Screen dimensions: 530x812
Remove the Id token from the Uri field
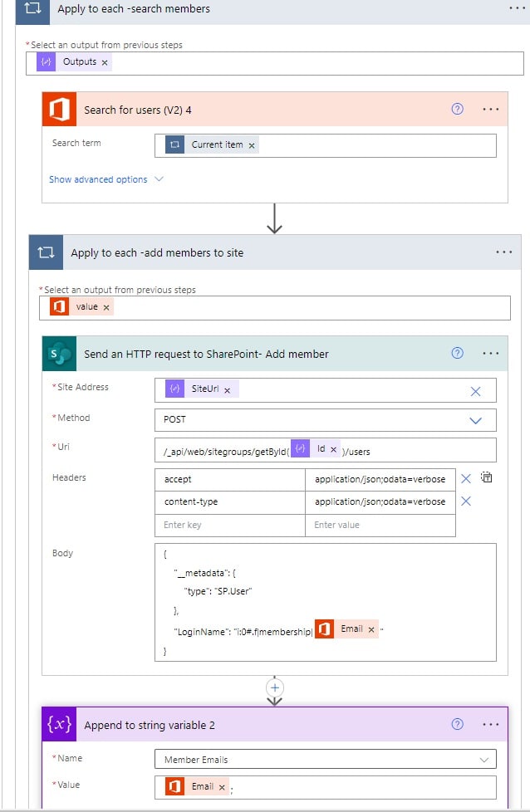coord(334,449)
